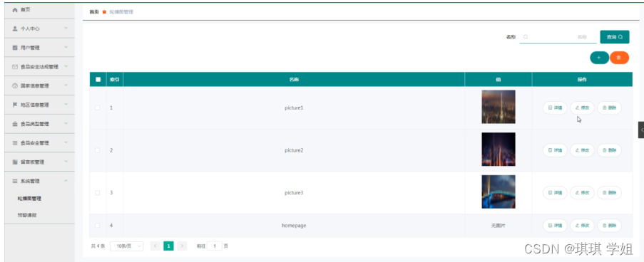Click 修改 for picture2 row

coord(582,150)
